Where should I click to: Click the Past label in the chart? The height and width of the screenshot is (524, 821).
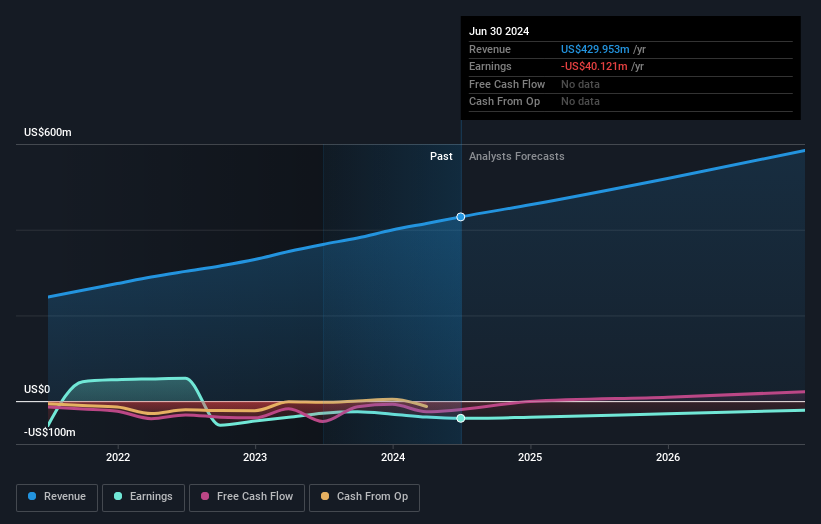(441, 156)
